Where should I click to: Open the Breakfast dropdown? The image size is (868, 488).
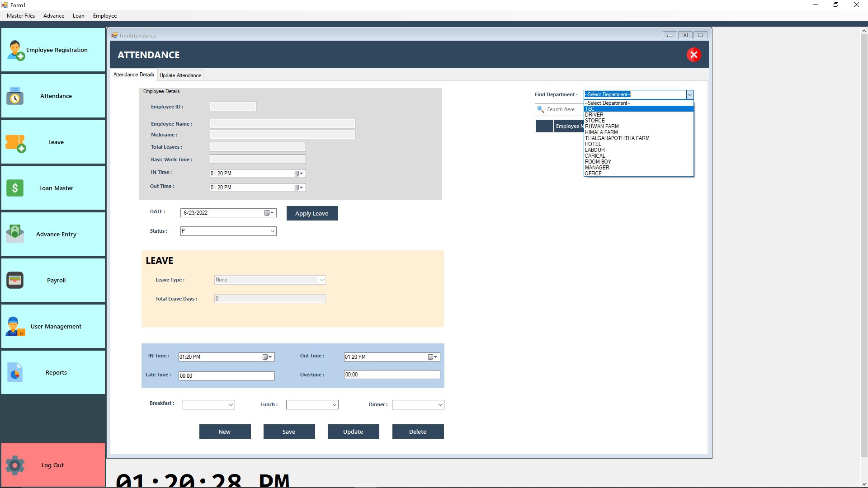click(231, 405)
